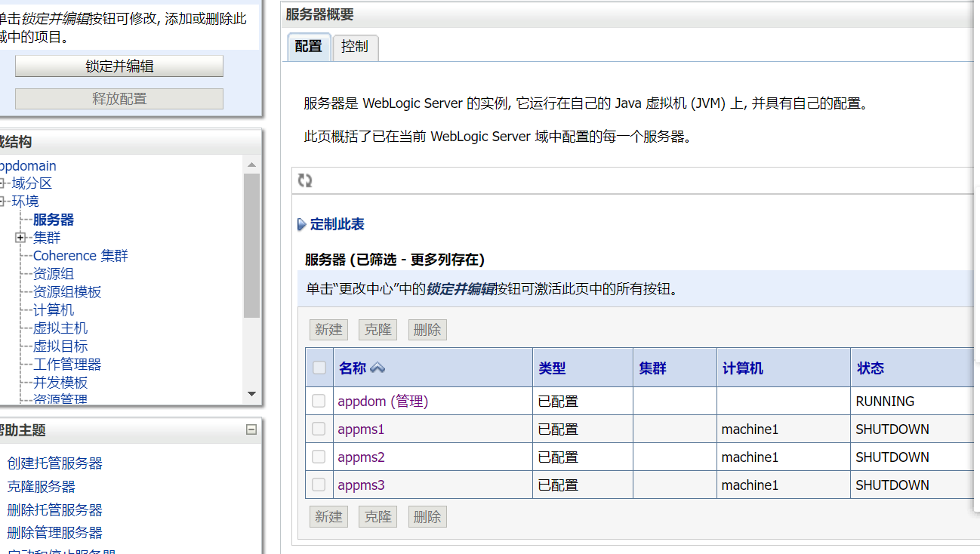Open the appms2 server link

pyautogui.click(x=361, y=457)
